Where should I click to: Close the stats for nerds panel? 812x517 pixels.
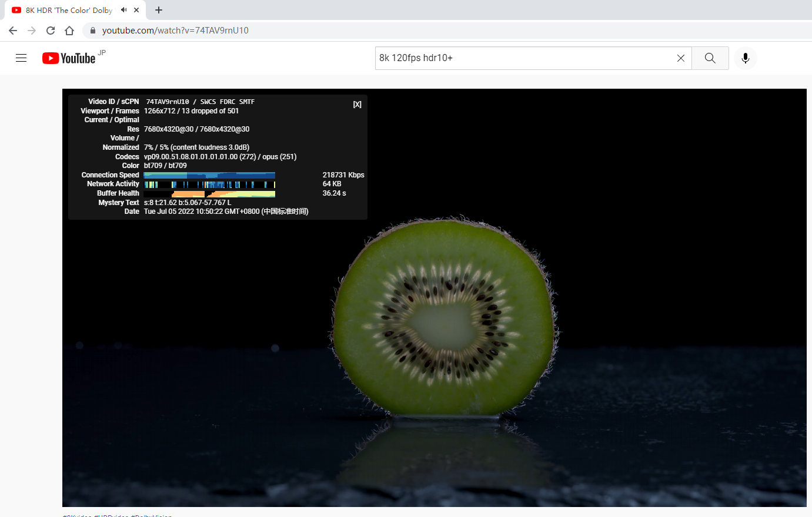pos(357,105)
